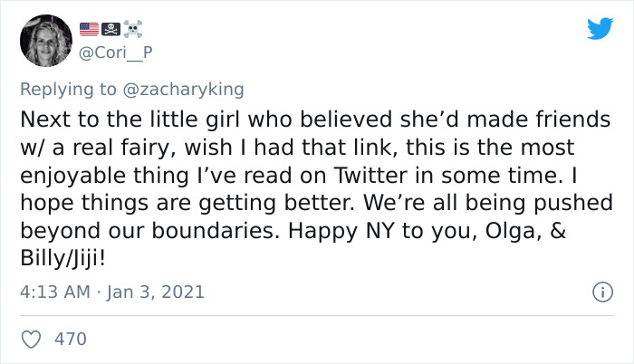This screenshot has height=364, width=634.
Task: Open the @Cori__P handle link
Action: point(118,52)
